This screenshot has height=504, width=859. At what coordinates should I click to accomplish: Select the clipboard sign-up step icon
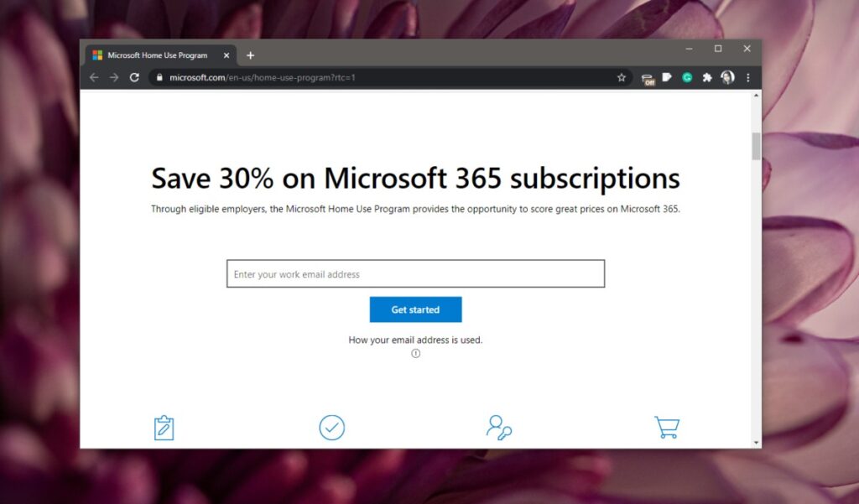coord(164,427)
